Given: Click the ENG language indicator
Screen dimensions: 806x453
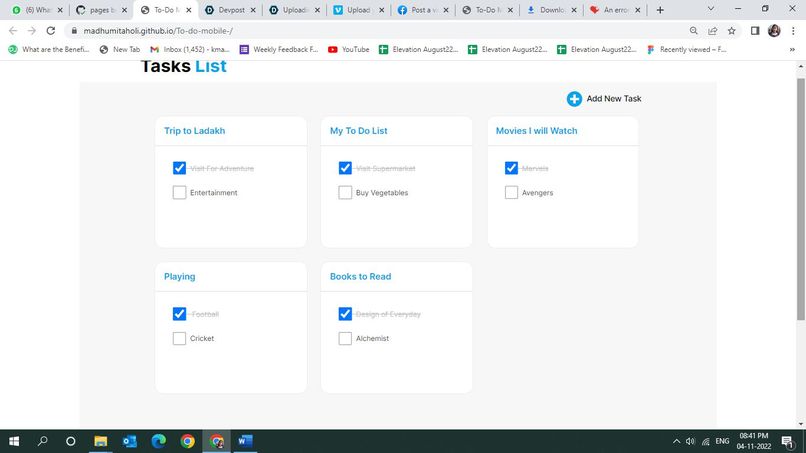Looking at the screenshot, I should (722, 441).
